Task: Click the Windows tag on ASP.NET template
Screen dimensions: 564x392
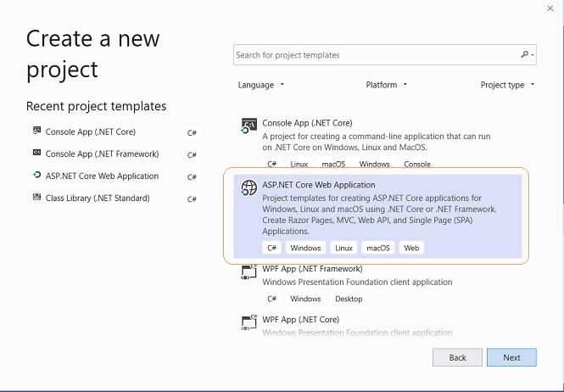Action: click(x=305, y=248)
